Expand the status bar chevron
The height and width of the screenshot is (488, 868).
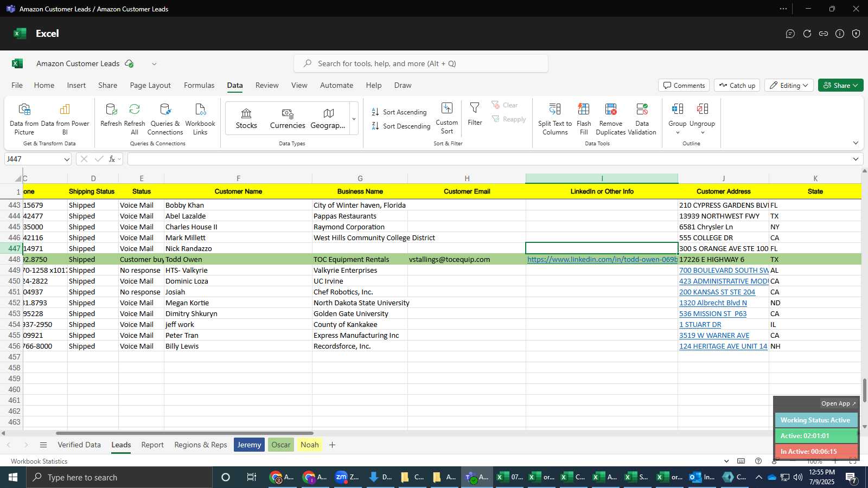pos(726,461)
